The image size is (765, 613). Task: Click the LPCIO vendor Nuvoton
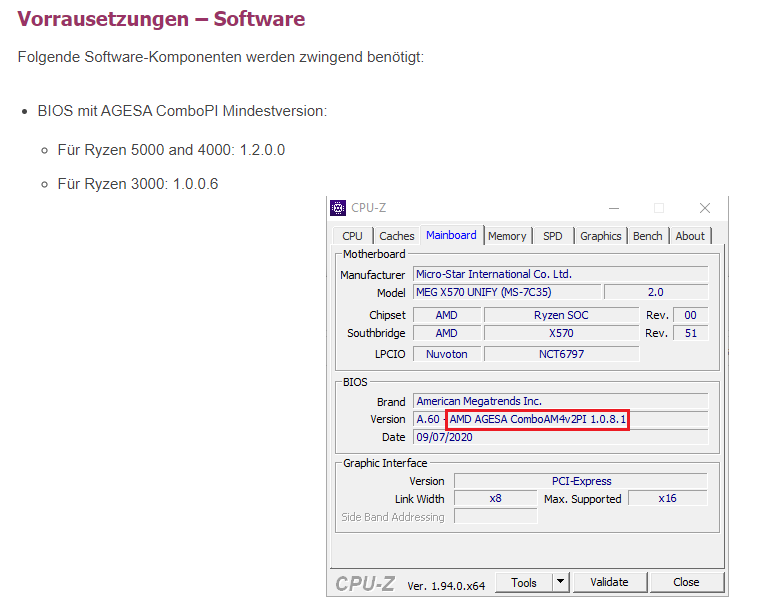(446, 354)
